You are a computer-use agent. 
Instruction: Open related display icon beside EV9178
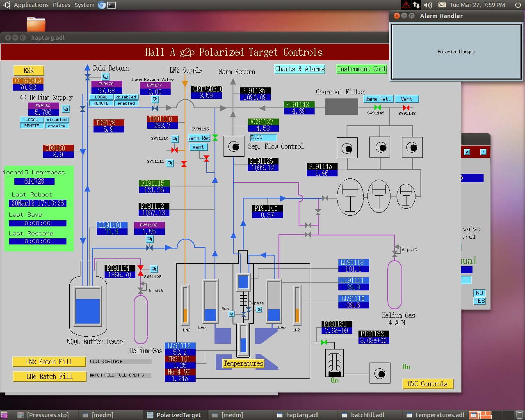point(105,77)
